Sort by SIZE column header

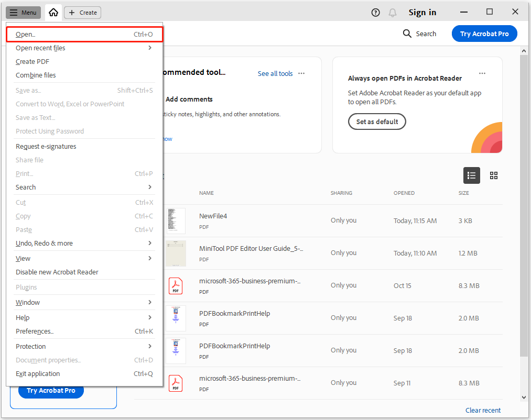click(463, 193)
